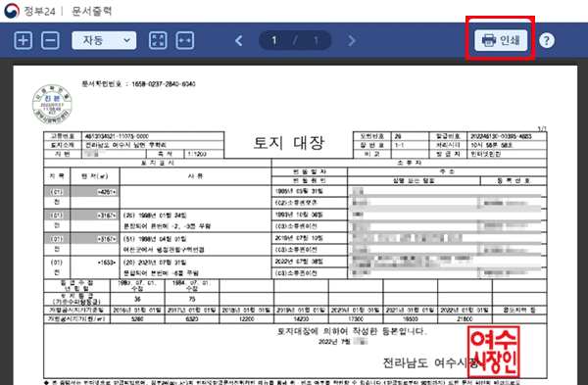Click land price value 14200
Viewport: 588px width, 385px height.
coord(301,319)
